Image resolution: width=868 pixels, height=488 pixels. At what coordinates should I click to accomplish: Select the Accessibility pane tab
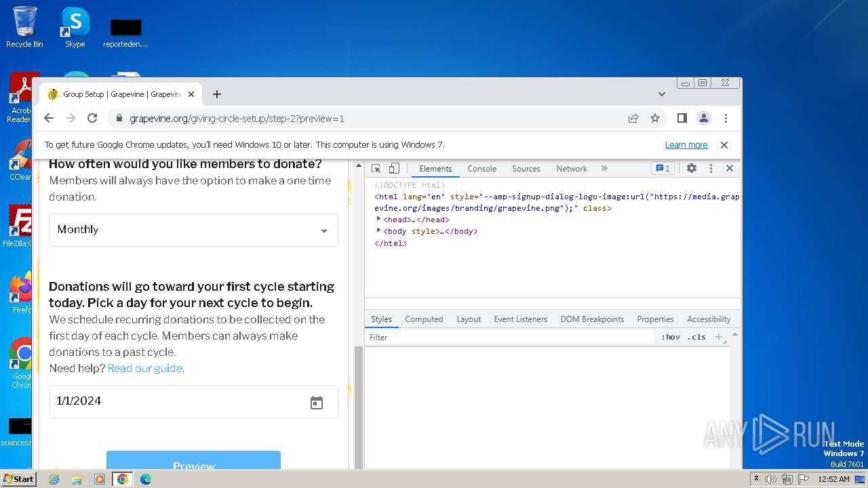point(709,319)
